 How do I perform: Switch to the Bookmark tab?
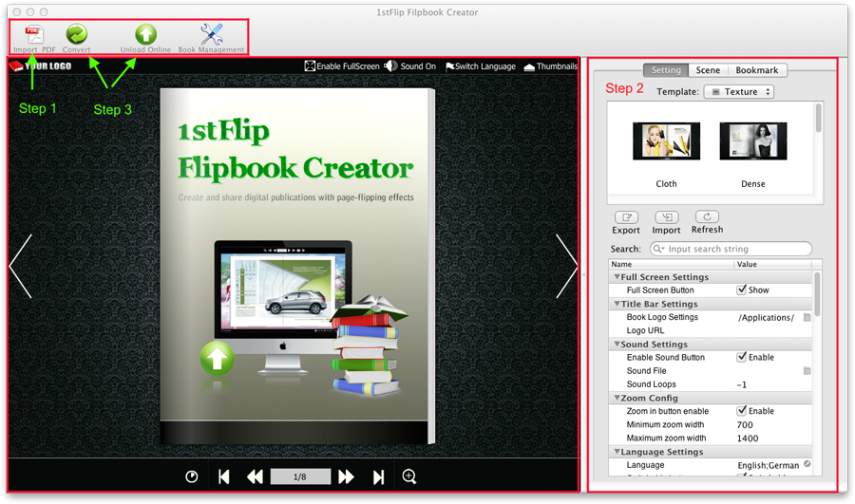coord(756,70)
